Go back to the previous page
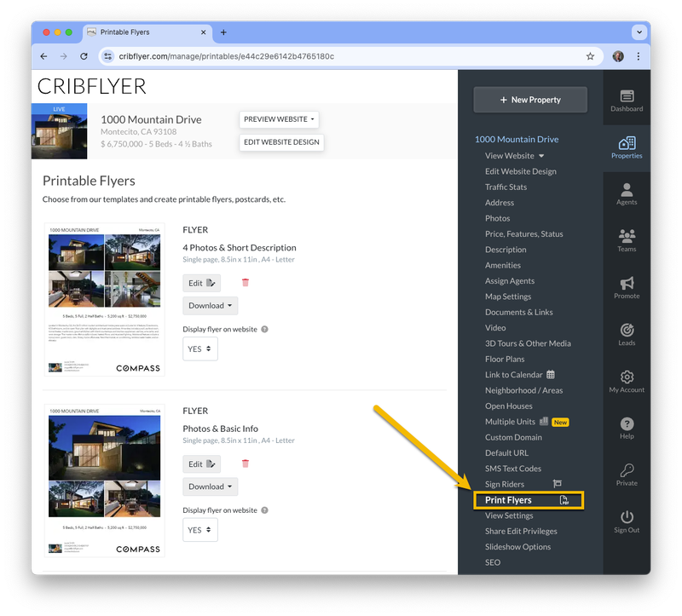Image resolution: width=682 pixels, height=616 pixels. [x=43, y=56]
